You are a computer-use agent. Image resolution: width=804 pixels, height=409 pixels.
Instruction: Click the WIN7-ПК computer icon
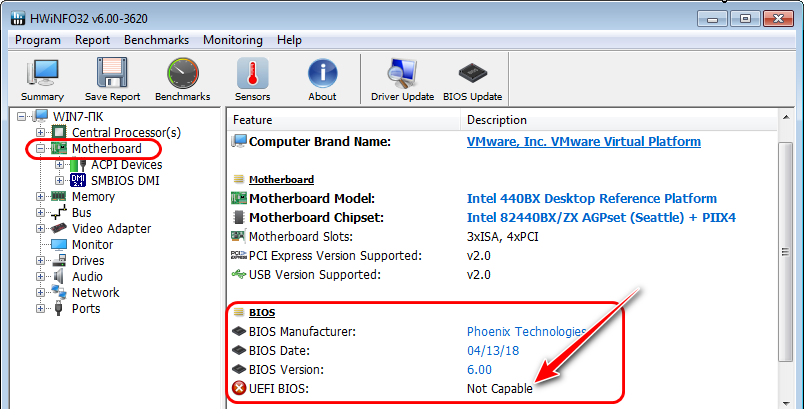[x=40, y=116]
